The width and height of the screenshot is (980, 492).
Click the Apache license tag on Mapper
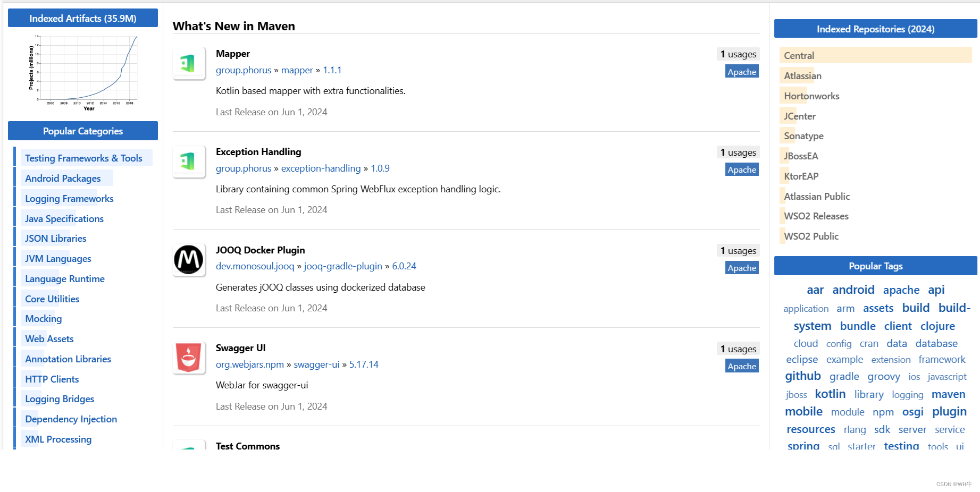pyautogui.click(x=742, y=72)
